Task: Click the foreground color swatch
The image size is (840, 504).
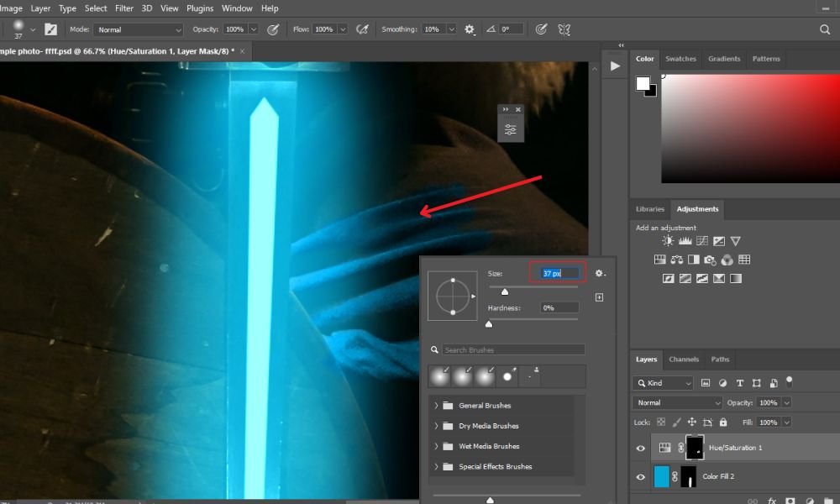Action: (643, 83)
